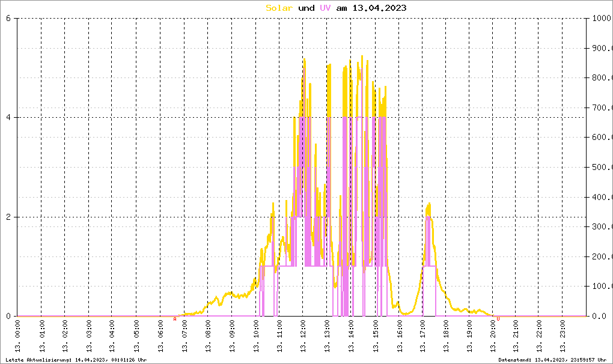
Task: Click the left axis label 2
Action: click(8, 217)
